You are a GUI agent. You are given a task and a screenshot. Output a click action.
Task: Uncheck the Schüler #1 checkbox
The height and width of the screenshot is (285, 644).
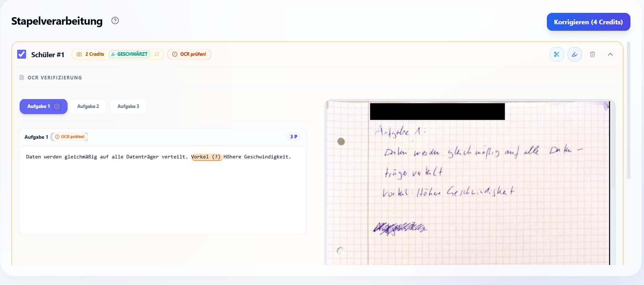pyautogui.click(x=22, y=54)
